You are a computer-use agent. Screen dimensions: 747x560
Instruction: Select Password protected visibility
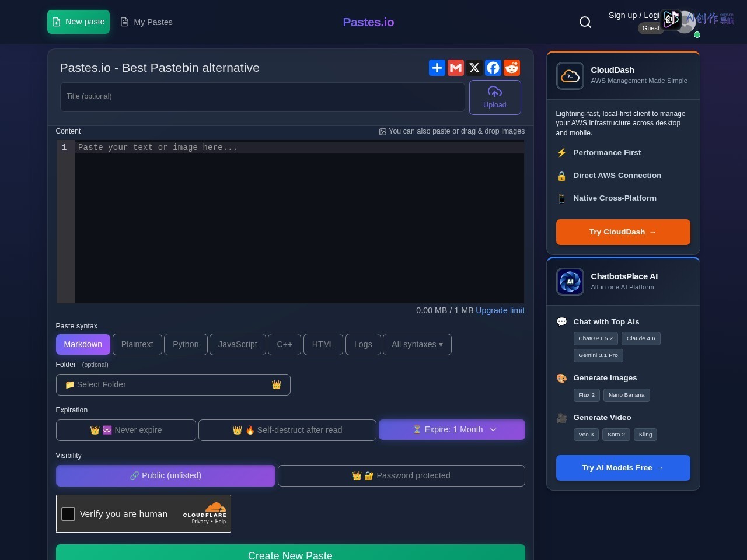pyautogui.click(x=402, y=475)
